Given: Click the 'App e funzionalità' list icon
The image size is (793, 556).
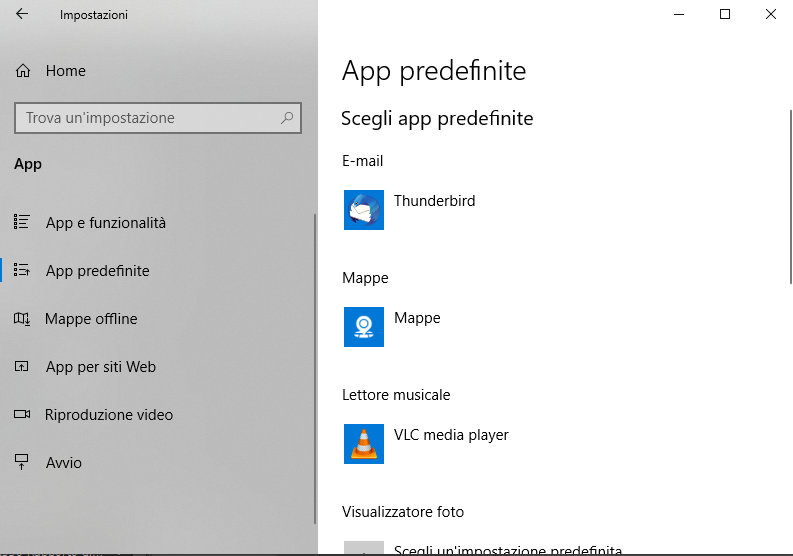Looking at the screenshot, I should (x=22, y=222).
